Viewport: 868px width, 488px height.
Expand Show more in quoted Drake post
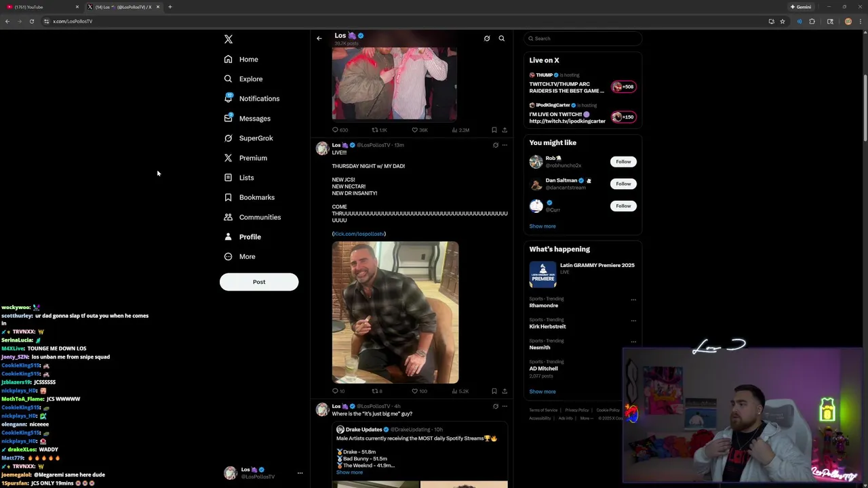click(x=349, y=472)
